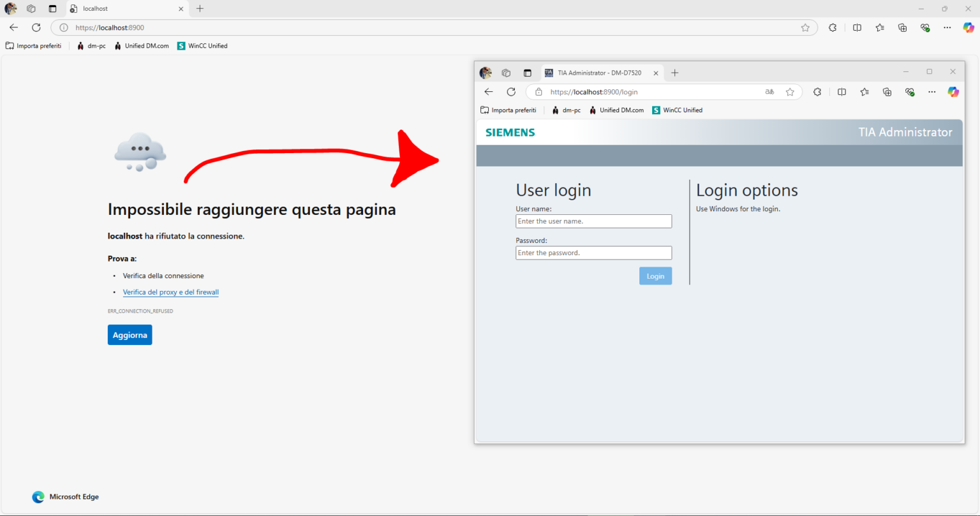Open dm-pc bookmark in TIA window
This screenshot has height=516, width=980.
tap(567, 110)
